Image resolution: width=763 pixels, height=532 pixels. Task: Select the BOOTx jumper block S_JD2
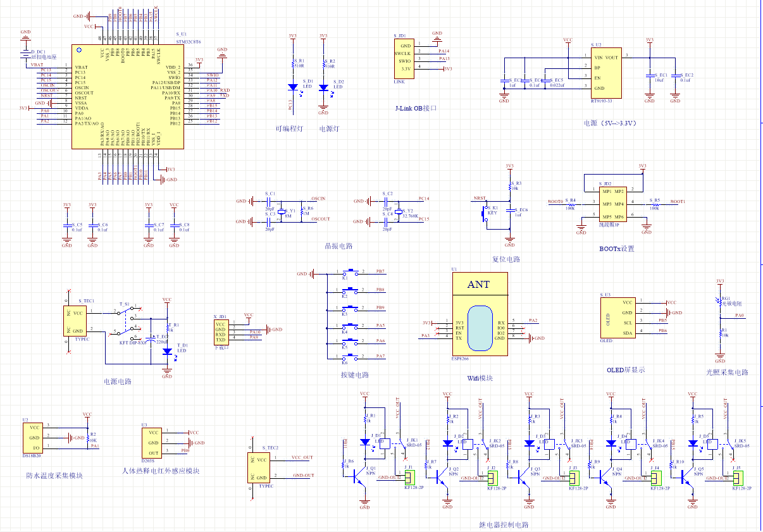612,204
